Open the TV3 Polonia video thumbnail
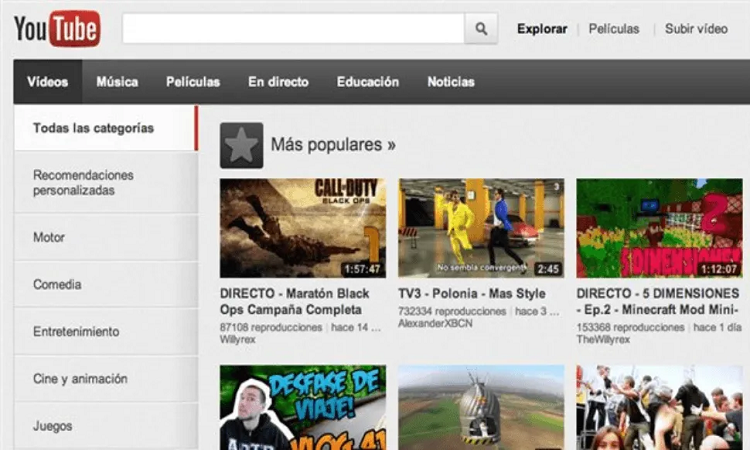Viewport: 750px width, 450px height. 481,228
